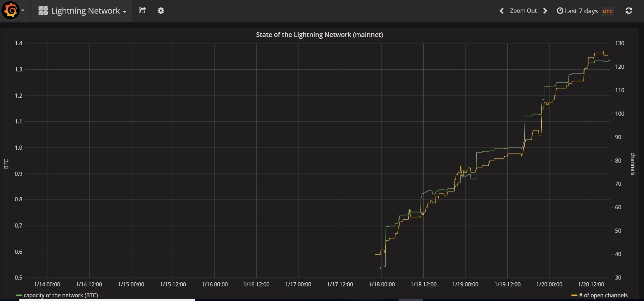Click the 130 channels axis tick label

click(x=620, y=43)
